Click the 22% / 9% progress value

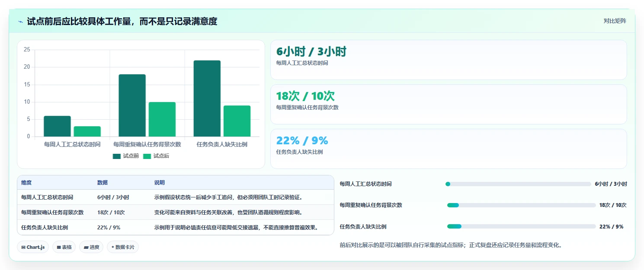click(x=611, y=226)
